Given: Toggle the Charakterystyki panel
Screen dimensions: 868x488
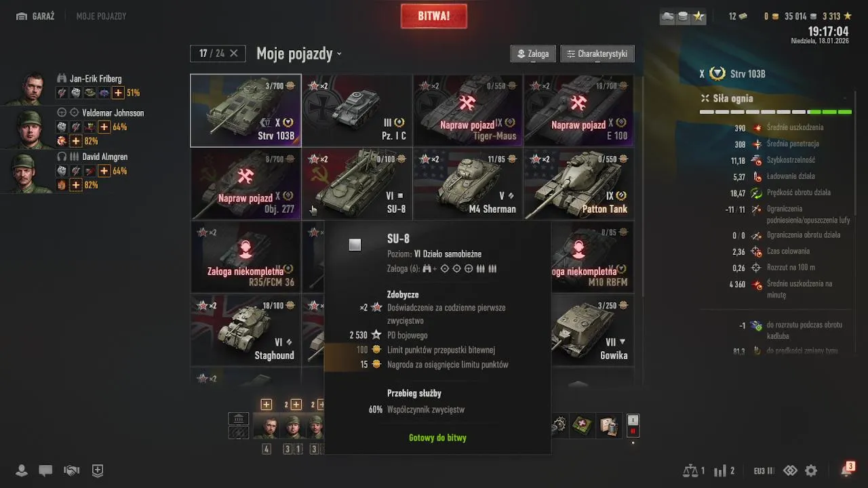Looking at the screenshot, I should 597,54.
